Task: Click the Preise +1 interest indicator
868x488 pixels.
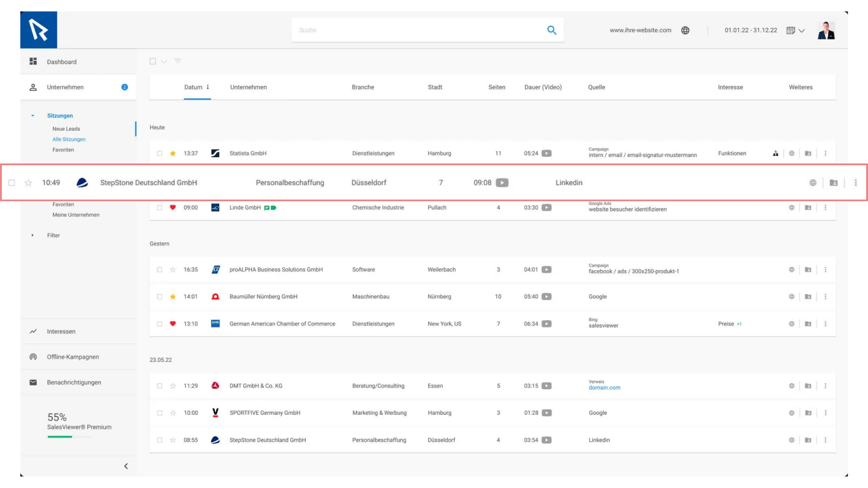Action: tap(730, 324)
